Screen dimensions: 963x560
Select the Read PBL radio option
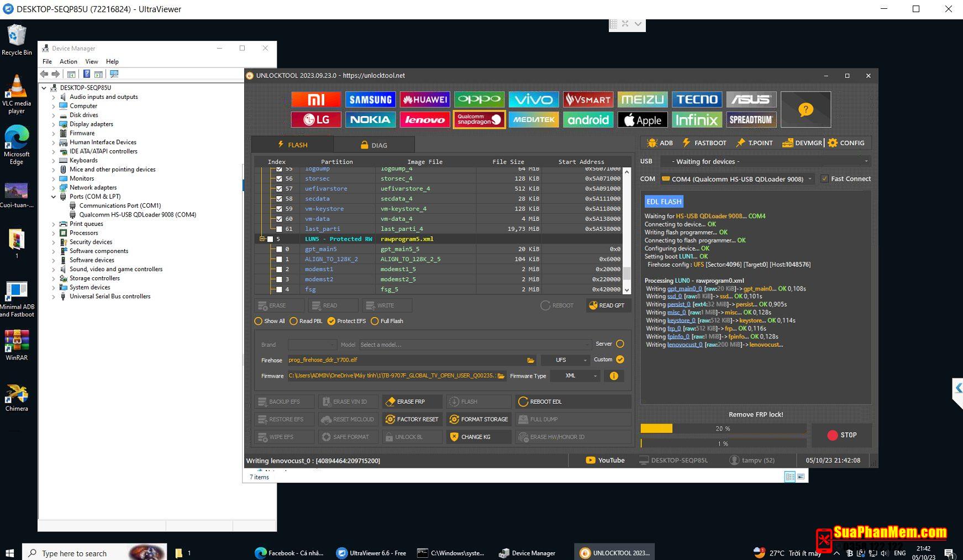pyautogui.click(x=293, y=321)
